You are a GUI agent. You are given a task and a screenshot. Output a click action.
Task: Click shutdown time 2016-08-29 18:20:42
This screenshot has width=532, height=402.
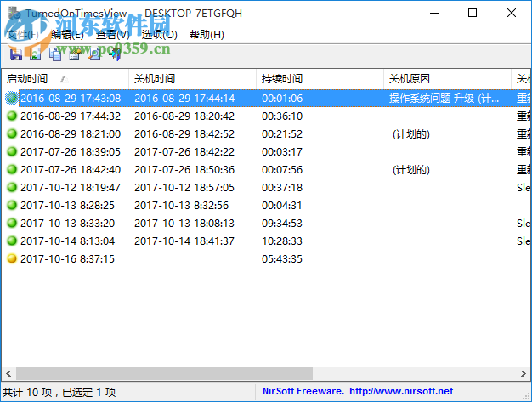point(184,116)
